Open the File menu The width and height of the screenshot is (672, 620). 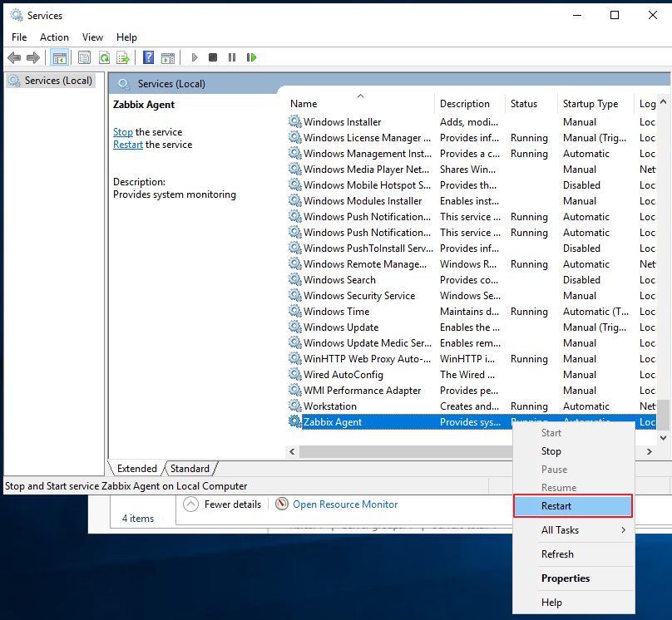pyautogui.click(x=19, y=37)
